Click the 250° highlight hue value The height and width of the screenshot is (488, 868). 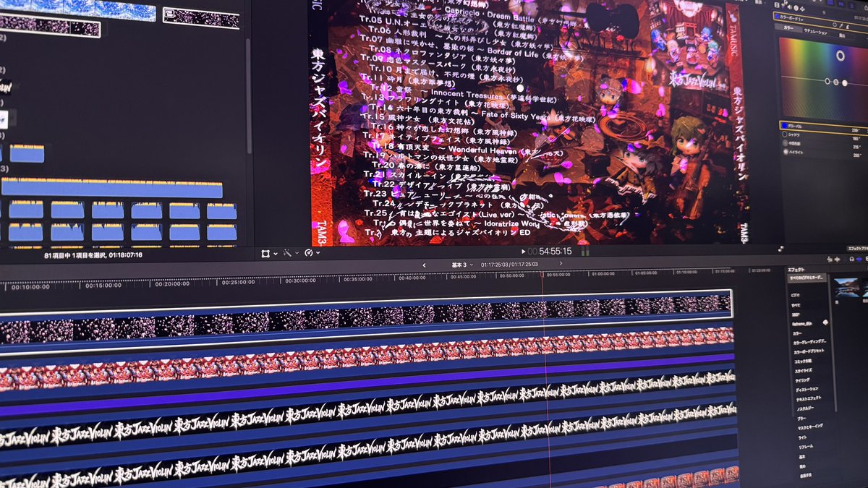857,155
